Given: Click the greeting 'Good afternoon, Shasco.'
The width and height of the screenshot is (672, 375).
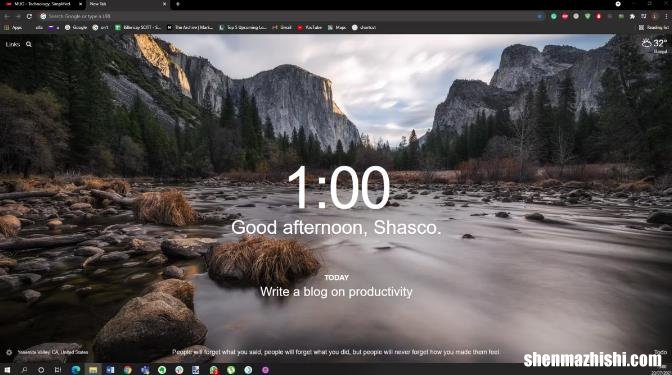Looking at the screenshot, I should coord(336,228).
